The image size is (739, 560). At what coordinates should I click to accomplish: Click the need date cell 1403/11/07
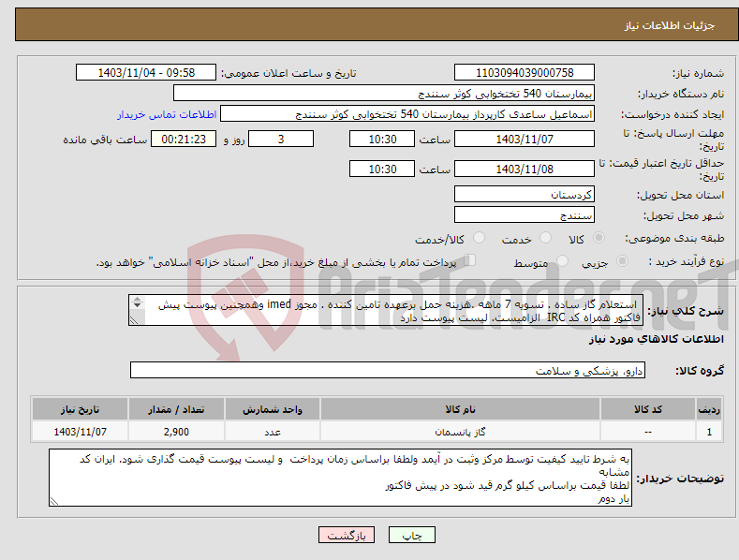point(81,432)
